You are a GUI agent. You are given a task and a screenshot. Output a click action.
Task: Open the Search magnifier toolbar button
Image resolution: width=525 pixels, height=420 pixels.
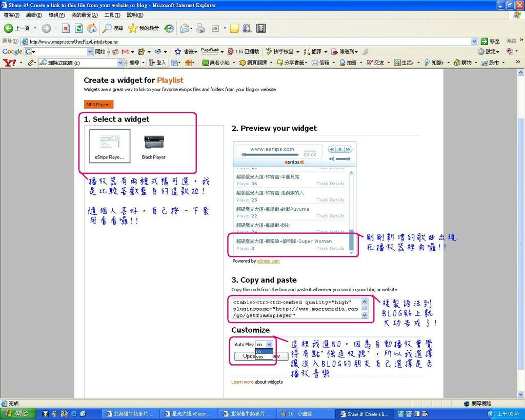click(112, 29)
